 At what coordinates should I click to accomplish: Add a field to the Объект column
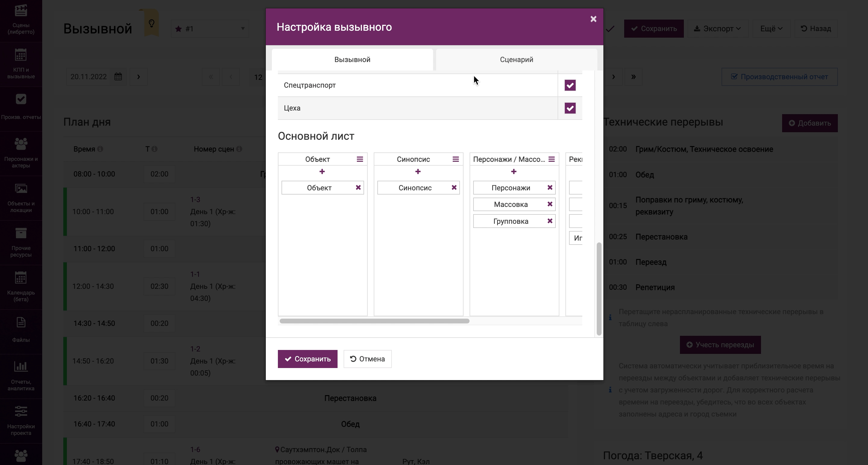[322, 172]
